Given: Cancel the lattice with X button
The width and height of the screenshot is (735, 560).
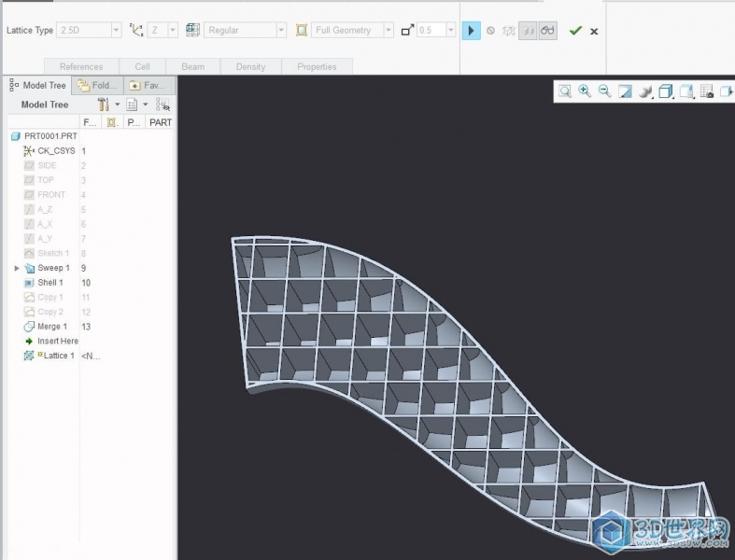Looking at the screenshot, I should click(594, 32).
